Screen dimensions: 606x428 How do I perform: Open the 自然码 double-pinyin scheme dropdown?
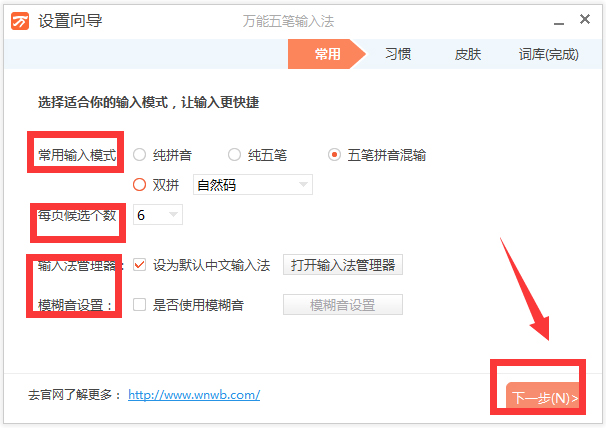coord(253,185)
